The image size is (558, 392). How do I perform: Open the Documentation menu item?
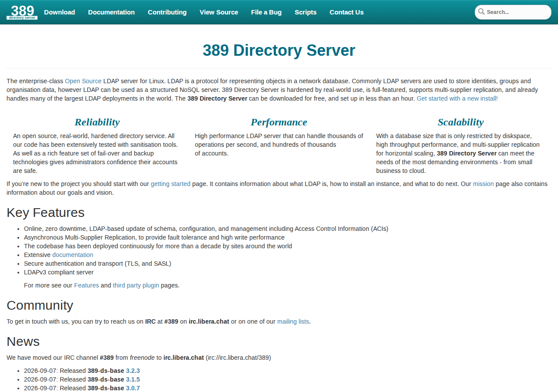pyautogui.click(x=111, y=12)
